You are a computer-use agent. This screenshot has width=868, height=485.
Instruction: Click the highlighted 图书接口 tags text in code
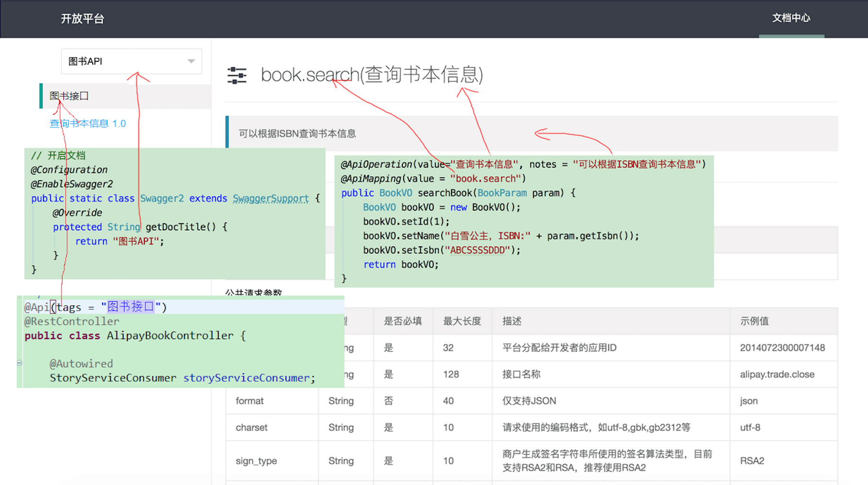tap(131, 307)
